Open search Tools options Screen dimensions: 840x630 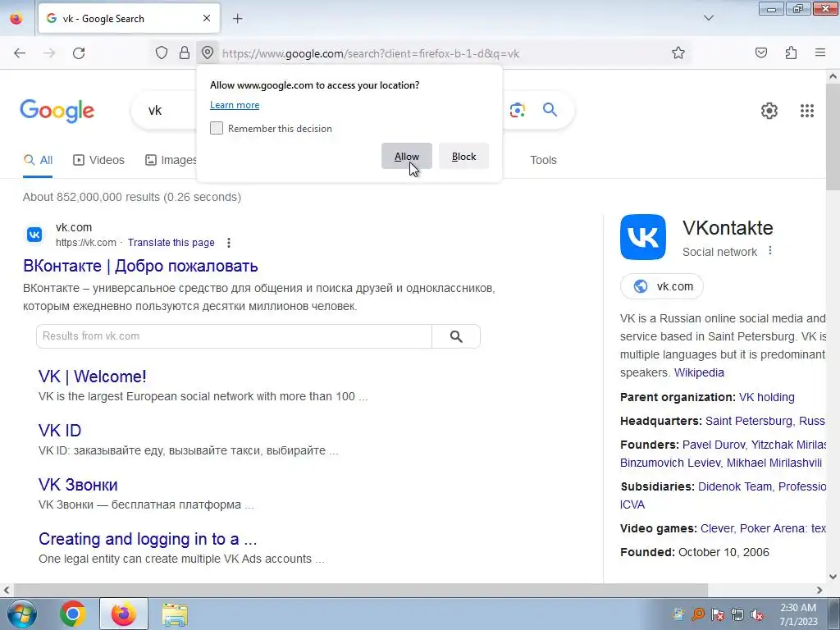(x=543, y=160)
